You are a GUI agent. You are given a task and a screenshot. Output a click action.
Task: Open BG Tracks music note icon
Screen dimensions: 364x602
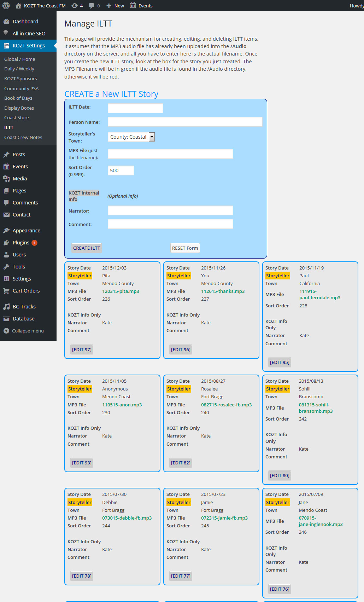pyautogui.click(x=6, y=307)
